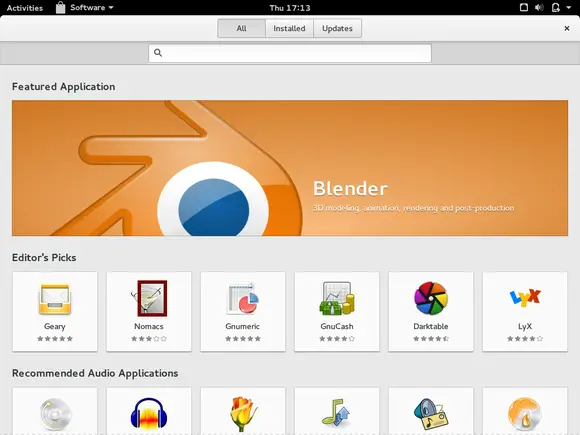
Task: Open the Audacity headphones icon app
Action: click(149, 414)
